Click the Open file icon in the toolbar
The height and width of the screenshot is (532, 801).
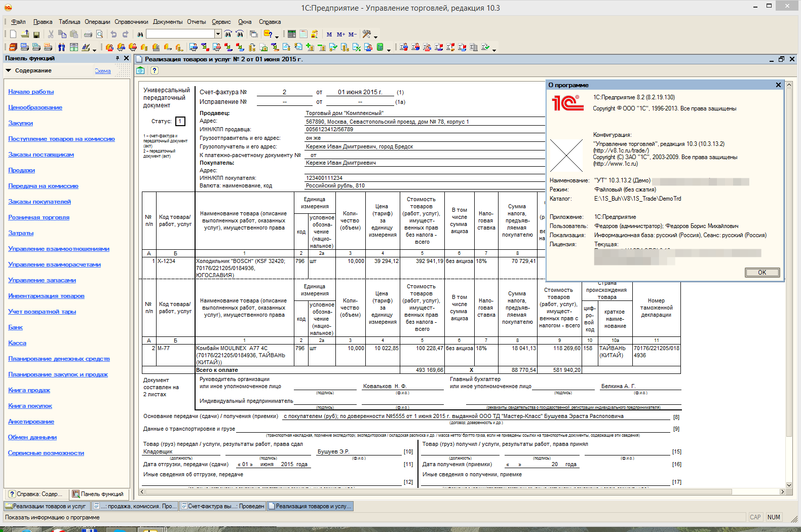25,34
